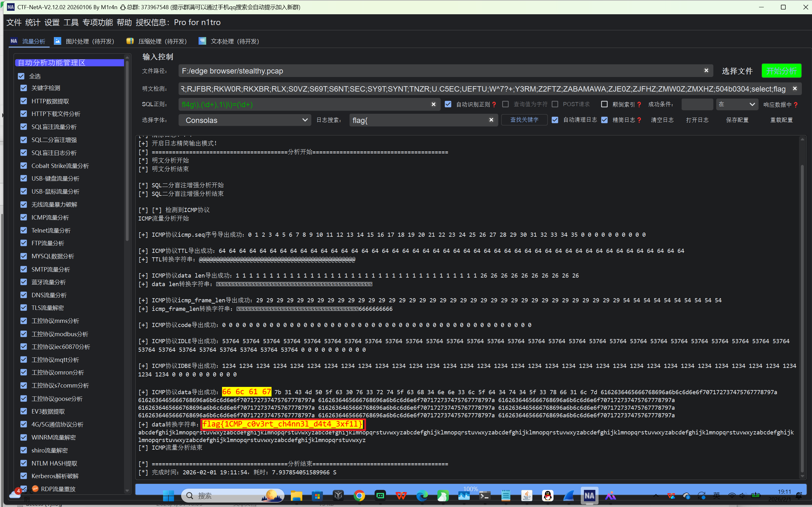Click the 查找关键字 button
Viewport: 812px width, 507px height.
coord(524,120)
